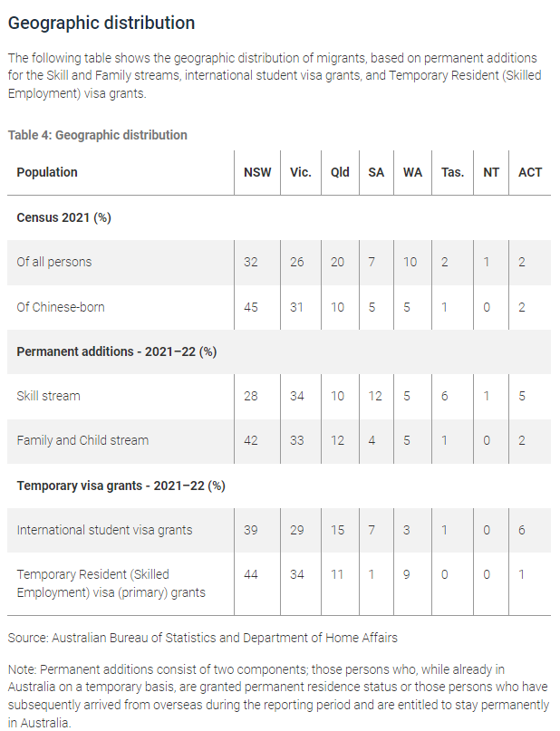
Task: Click the Vic. column header
Action: [300, 172]
